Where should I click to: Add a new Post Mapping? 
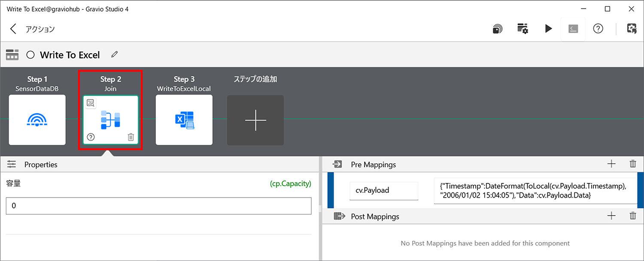(x=612, y=216)
